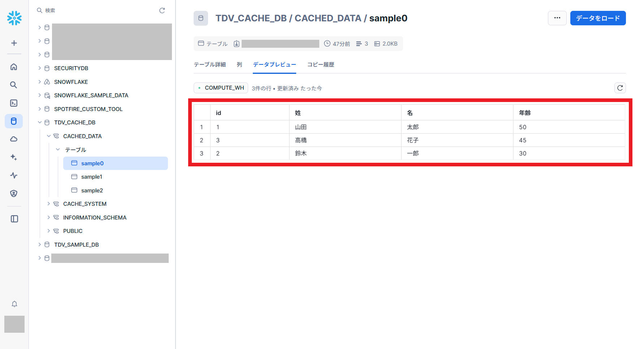This screenshot has height=349, width=644.
Task: Open the user profile avatar at bottom left
Action: coord(14,324)
